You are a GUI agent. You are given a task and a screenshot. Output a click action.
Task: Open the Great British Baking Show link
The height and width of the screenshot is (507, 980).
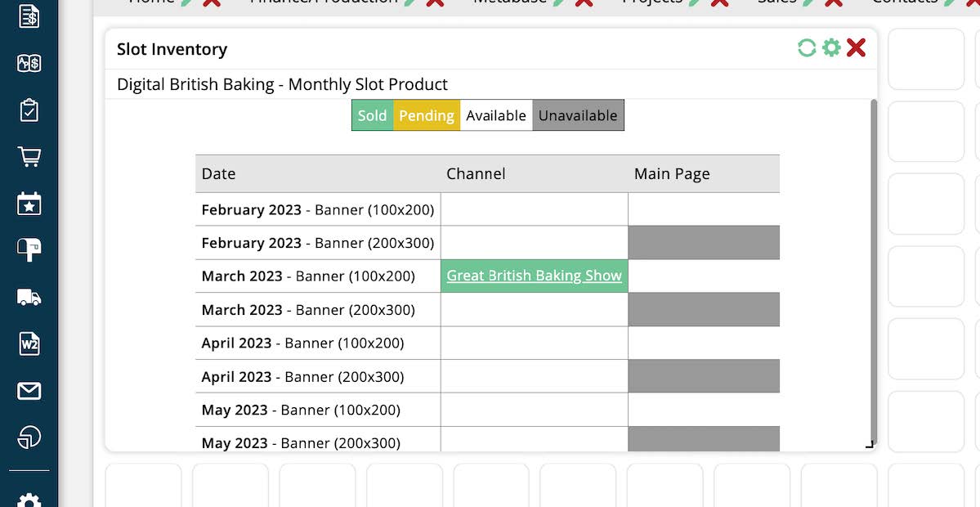tap(534, 276)
